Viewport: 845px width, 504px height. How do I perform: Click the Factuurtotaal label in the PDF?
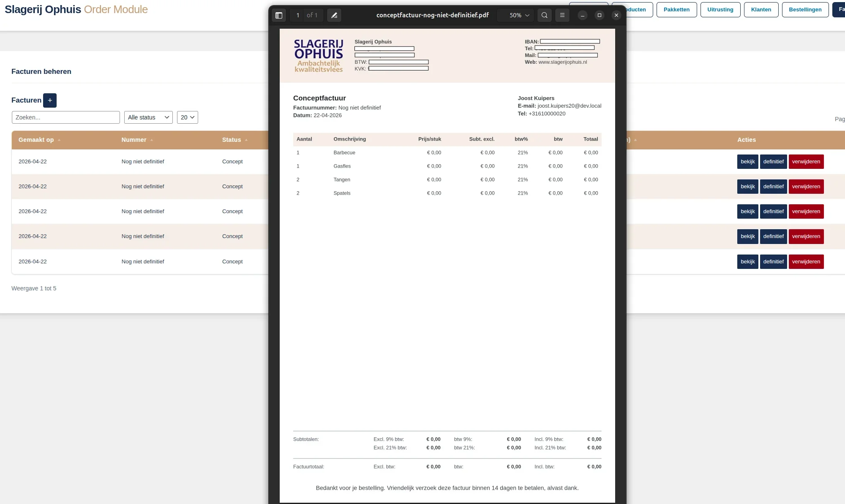pyautogui.click(x=308, y=467)
